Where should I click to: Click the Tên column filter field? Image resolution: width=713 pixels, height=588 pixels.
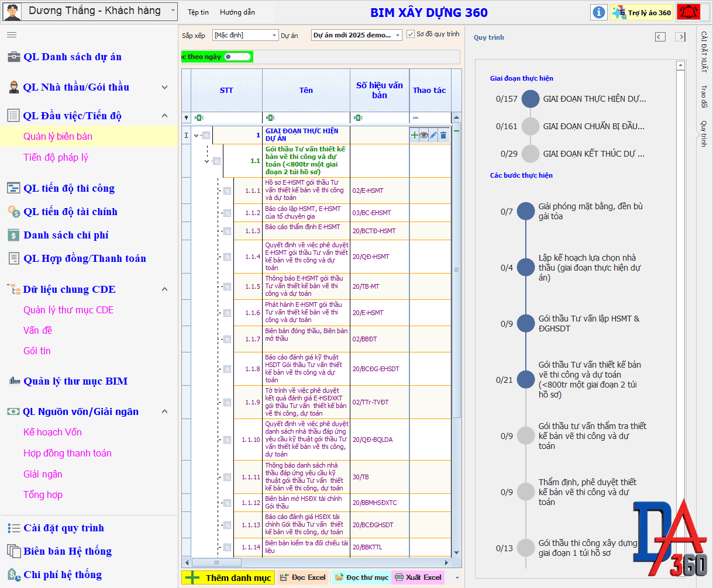click(x=306, y=117)
